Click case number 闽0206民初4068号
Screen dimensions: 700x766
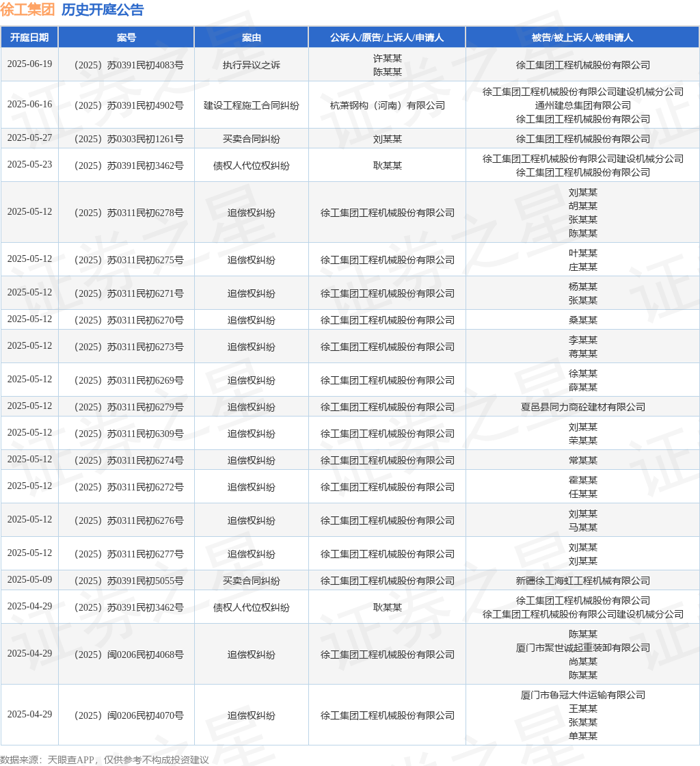pyautogui.click(x=129, y=655)
